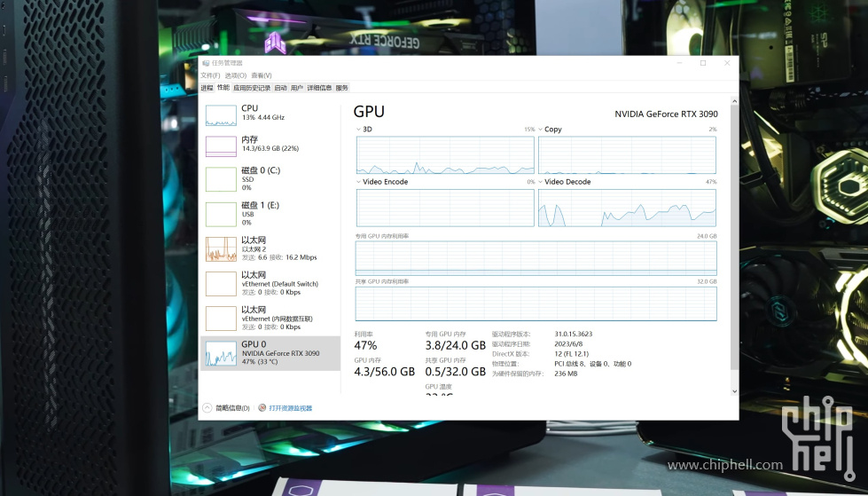Click the 简略信息(D) label

click(x=232, y=408)
